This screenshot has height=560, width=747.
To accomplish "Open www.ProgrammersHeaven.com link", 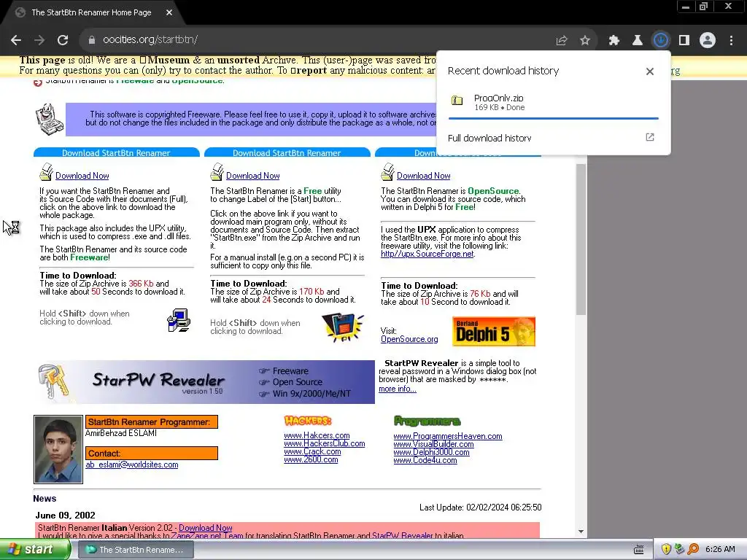I will tap(448, 436).
